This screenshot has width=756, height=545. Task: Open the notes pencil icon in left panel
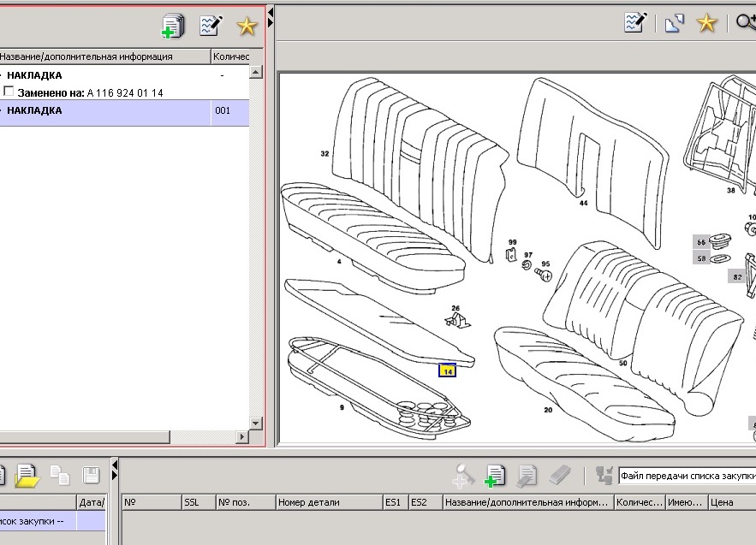211,25
